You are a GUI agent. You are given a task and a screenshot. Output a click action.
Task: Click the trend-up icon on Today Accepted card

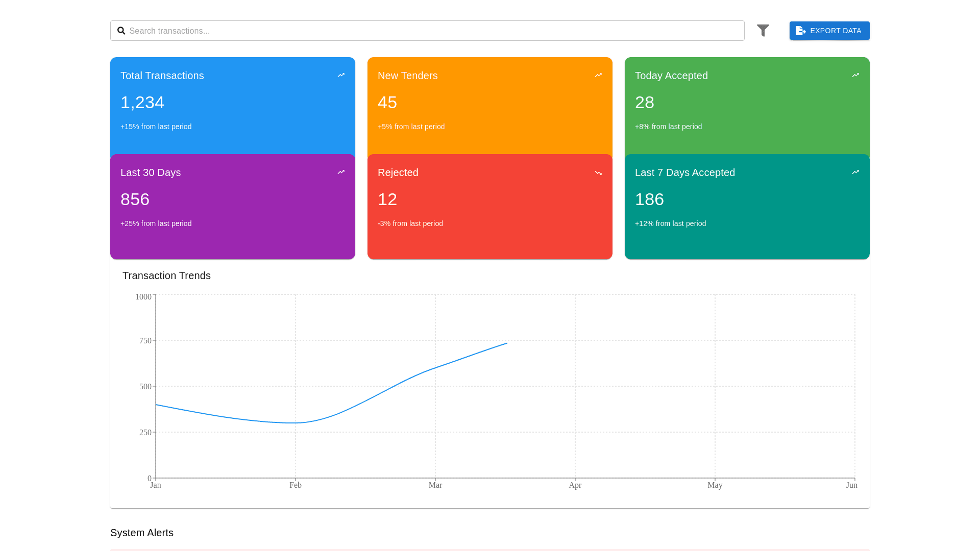[x=855, y=75]
